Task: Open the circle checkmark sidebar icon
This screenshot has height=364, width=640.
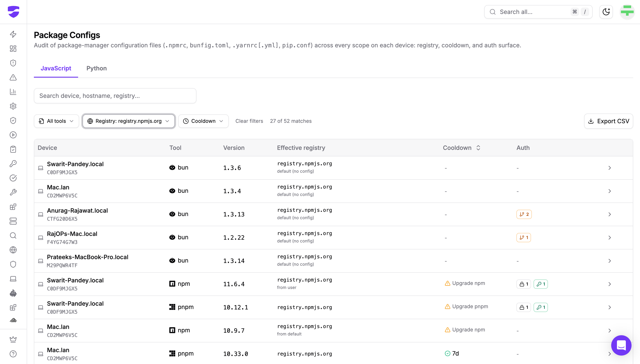Action: 13,178
